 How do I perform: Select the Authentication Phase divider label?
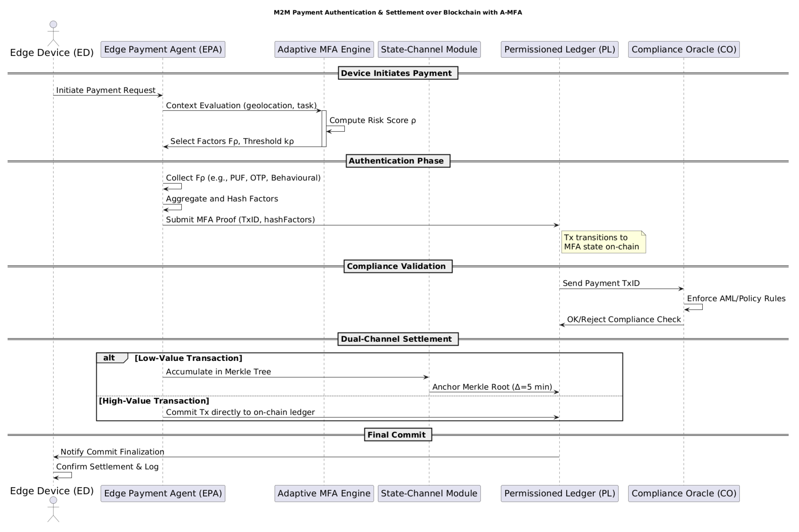[x=398, y=161]
